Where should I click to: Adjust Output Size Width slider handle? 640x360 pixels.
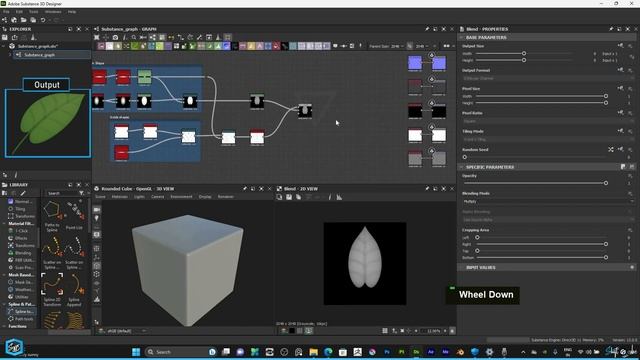click(x=524, y=53)
